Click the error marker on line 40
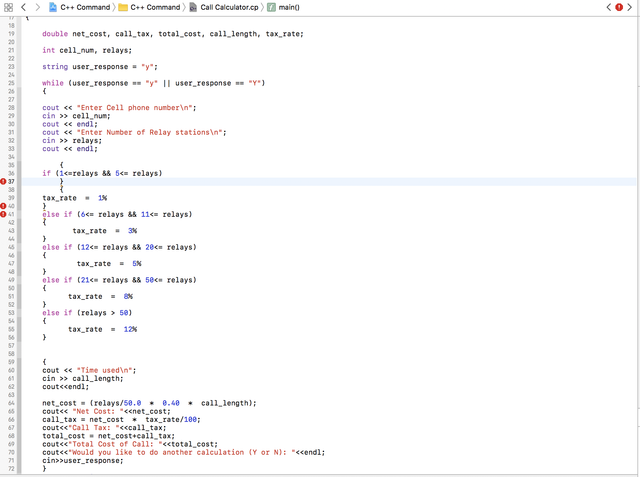The image size is (640, 477). pyautogui.click(x=3, y=206)
